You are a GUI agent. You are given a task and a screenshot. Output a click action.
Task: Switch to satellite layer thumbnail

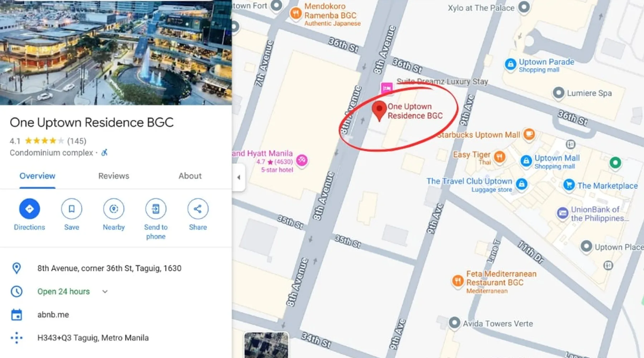(x=266, y=345)
